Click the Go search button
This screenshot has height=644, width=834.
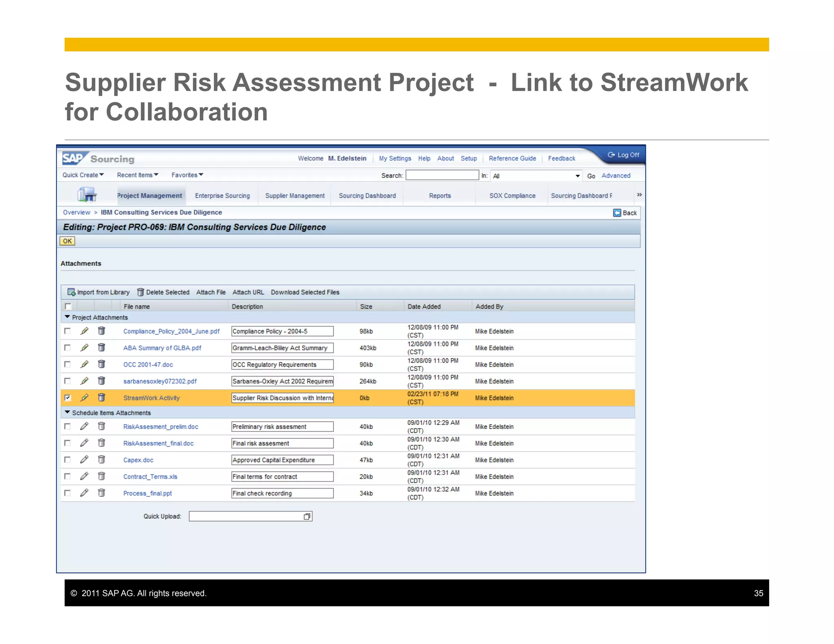[591, 176]
